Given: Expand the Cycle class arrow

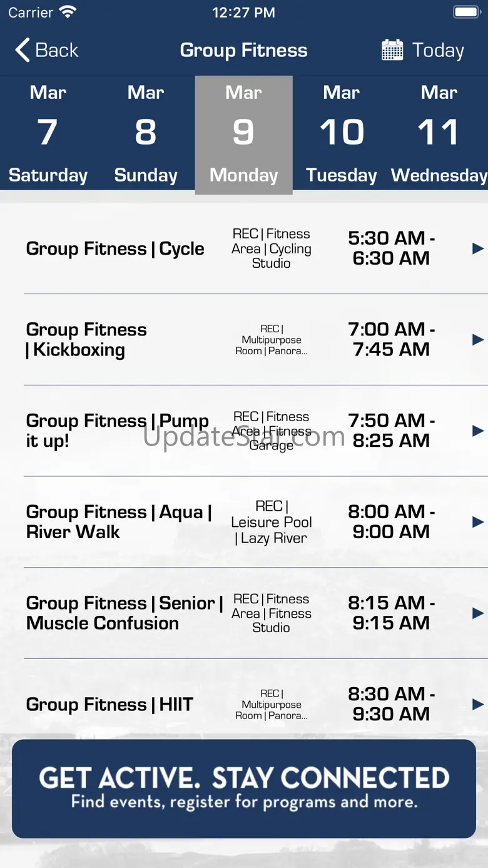Looking at the screenshot, I should coord(478,248).
